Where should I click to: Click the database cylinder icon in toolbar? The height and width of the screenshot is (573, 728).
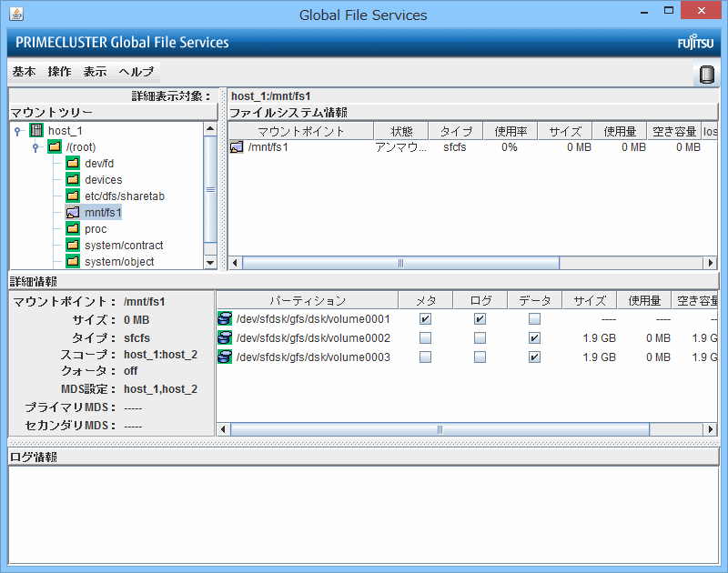[707, 75]
